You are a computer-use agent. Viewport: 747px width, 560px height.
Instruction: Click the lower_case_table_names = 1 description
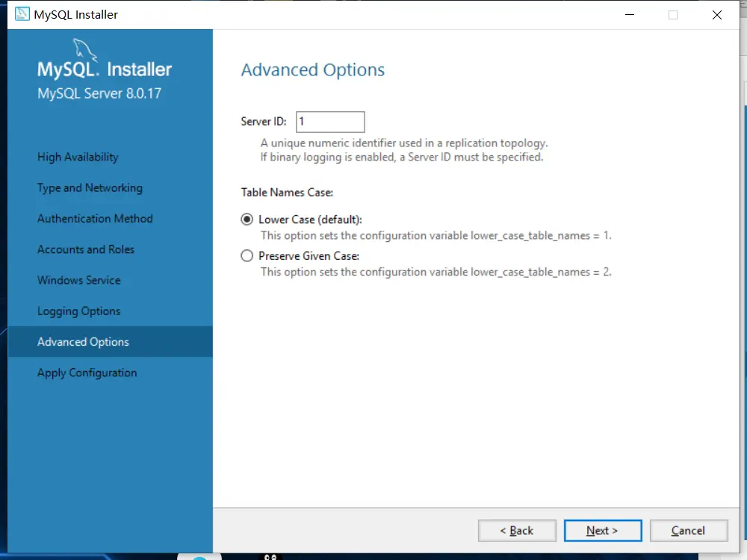(x=436, y=236)
